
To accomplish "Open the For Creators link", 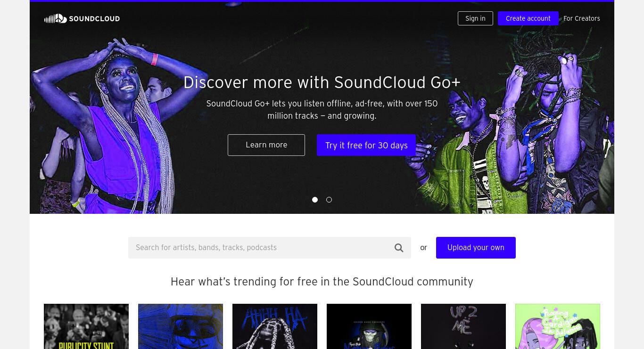I will (x=582, y=18).
